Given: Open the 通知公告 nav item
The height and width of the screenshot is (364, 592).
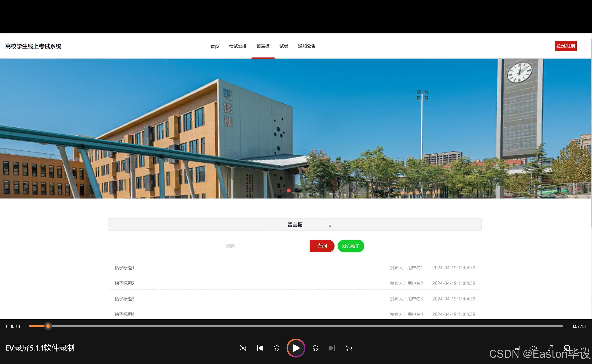Looking at the screenshot, I should [306, 46].
